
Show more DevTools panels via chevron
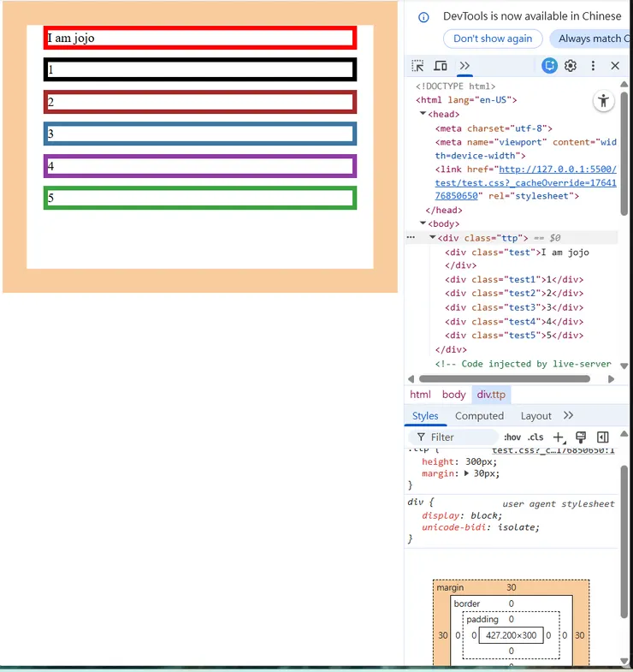click(x=464, y=66)
